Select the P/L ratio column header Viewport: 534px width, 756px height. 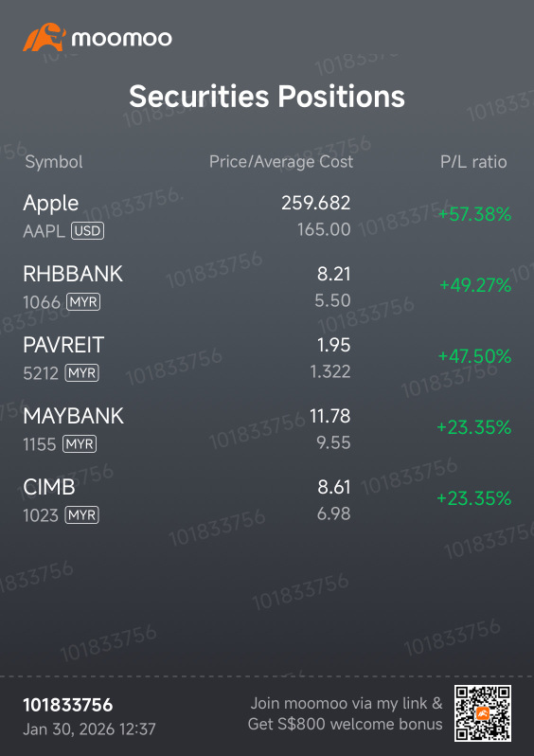(x=473, y=162)
